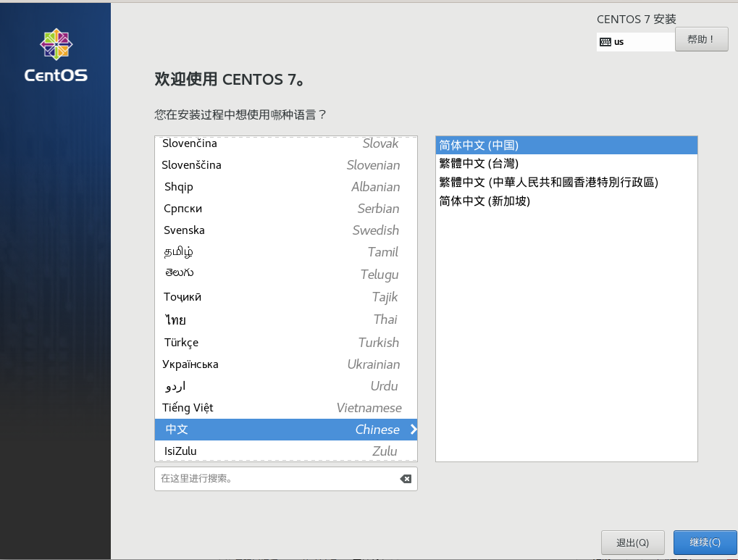This screenshot has width=738, height=560.
Task: Click the CentOS logo in the sidebar
Action: pyautogui.click(x=56, y=55)
